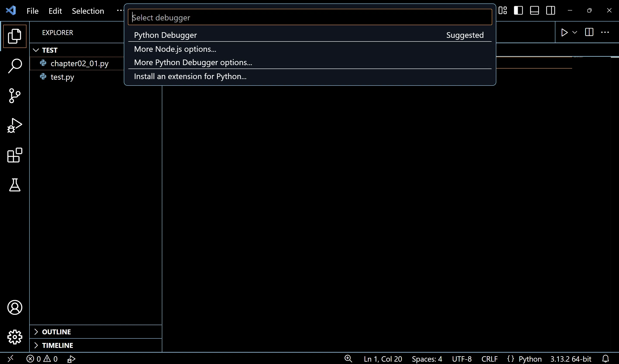Change line endings via CRLF
Image resolution: width=619 pixels, height=364 pixels.
click(x=490, y=359)
